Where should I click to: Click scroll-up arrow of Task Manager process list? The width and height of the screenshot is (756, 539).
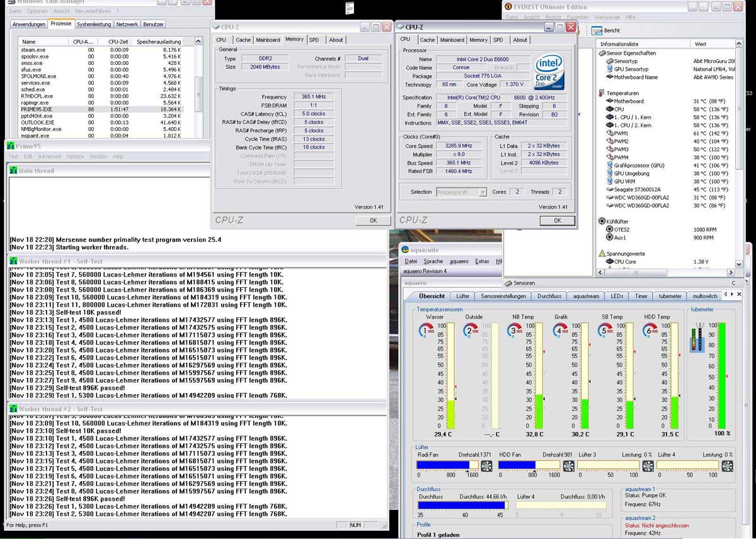(x=199, y=42)
